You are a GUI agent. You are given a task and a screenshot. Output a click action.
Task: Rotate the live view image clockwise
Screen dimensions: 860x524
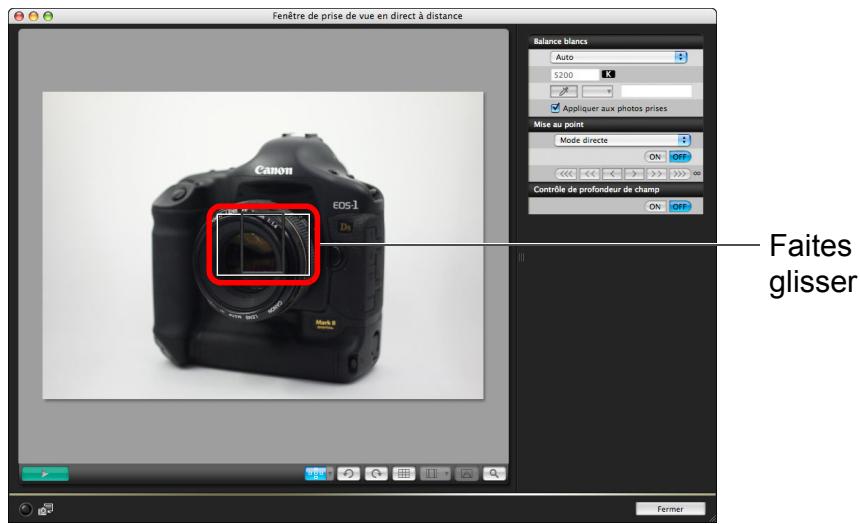click(x=376, y=474)
